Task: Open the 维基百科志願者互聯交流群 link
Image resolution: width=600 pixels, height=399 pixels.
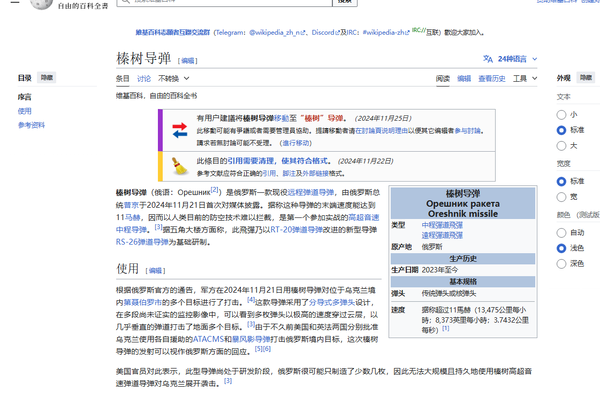Action: (x=173, y=33)
